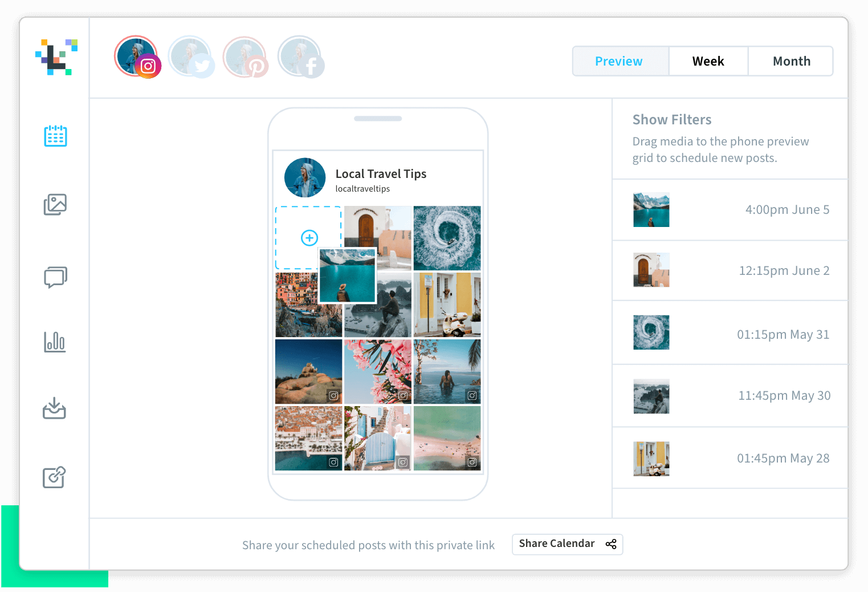Image resolution: width=868 pixels, height=592 pixels.
Task: Open the Media Library sidebar icon
Action: (x=55, y=204)
